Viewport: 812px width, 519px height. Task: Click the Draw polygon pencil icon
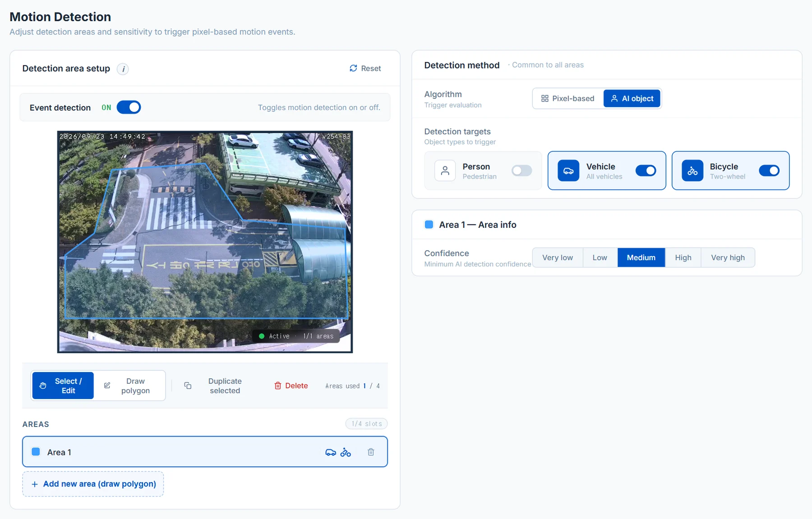107,386
